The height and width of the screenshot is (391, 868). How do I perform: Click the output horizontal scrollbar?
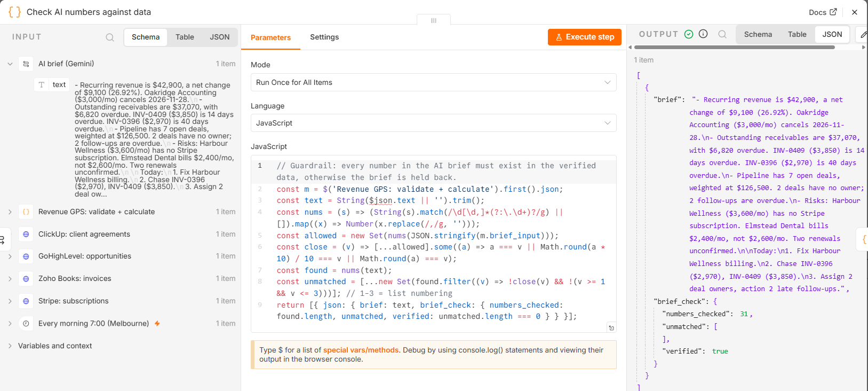(x=734, y=47)
